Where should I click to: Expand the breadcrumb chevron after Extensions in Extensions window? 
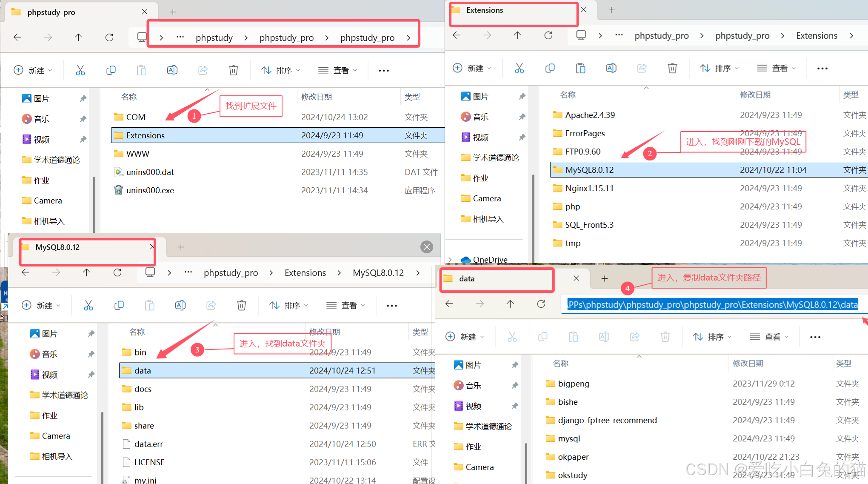pyautogui.click(x=851, y=36)
